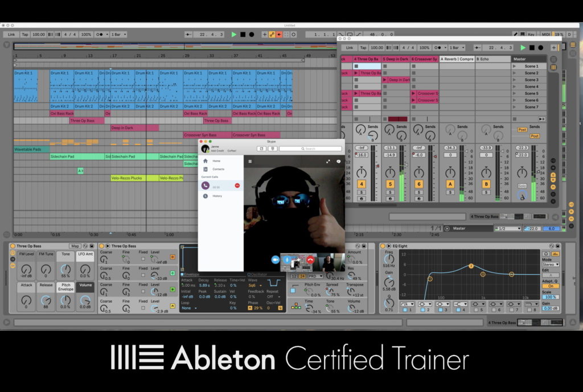Select the 5 Deep in Dark track header
Viewport: 583px width, 392px height.
(396, 59)
